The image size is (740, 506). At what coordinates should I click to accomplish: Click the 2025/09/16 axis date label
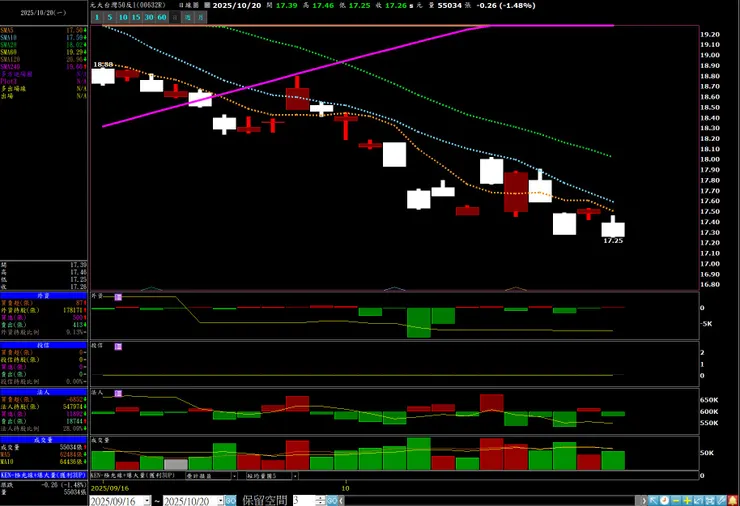pos(109,488)
